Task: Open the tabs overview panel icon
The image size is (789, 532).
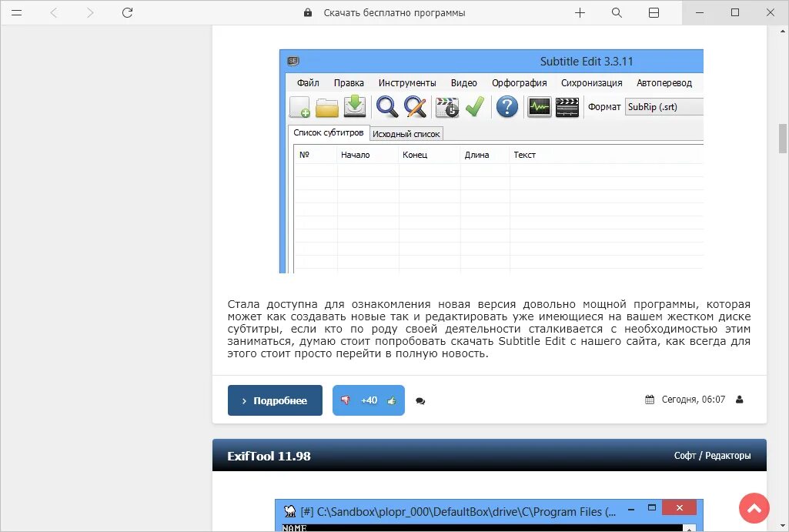Action: click(654, 12)
